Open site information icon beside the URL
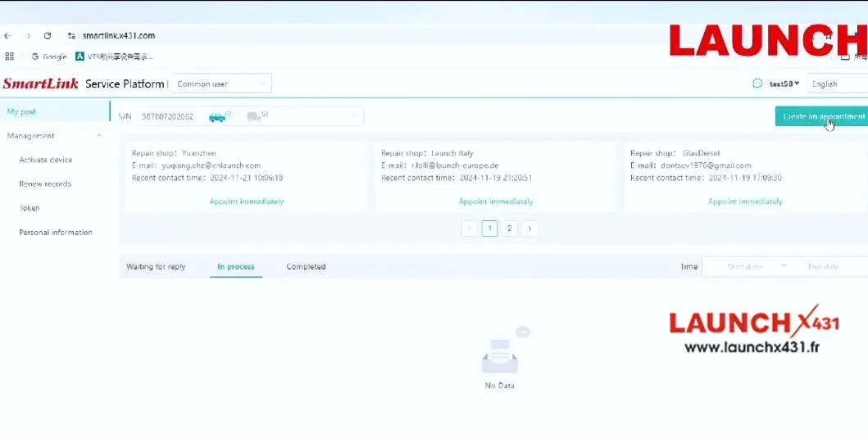 (x=71, y=36)
